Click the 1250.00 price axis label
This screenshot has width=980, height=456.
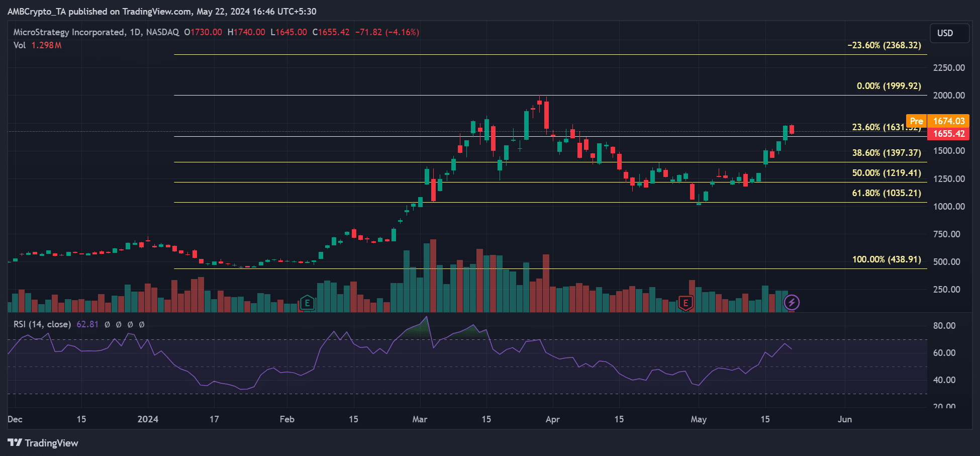click(x=949, y=179)
